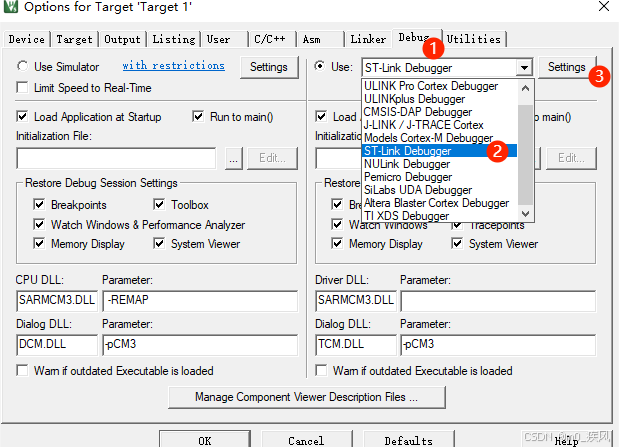Open the C/C++ tab
This screenshot has width=619, height=448.
(x=270, y=39)
